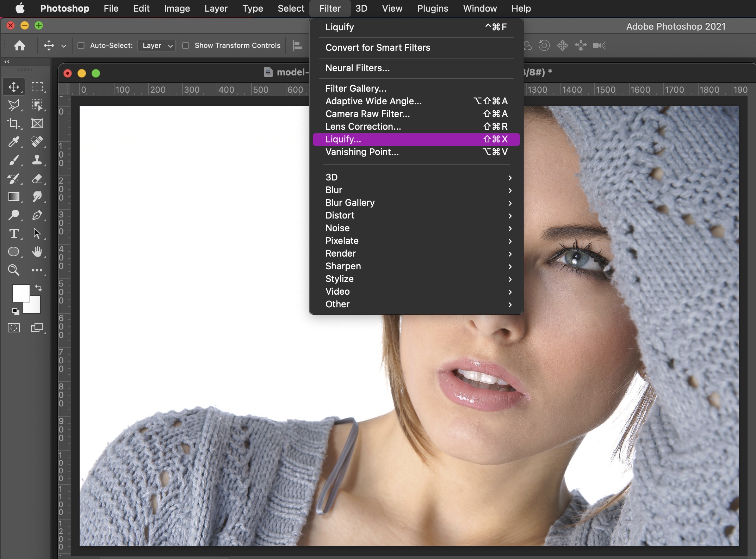Toggle Quick Mask mode icon

pyautogui.click(x=14, y=328)
